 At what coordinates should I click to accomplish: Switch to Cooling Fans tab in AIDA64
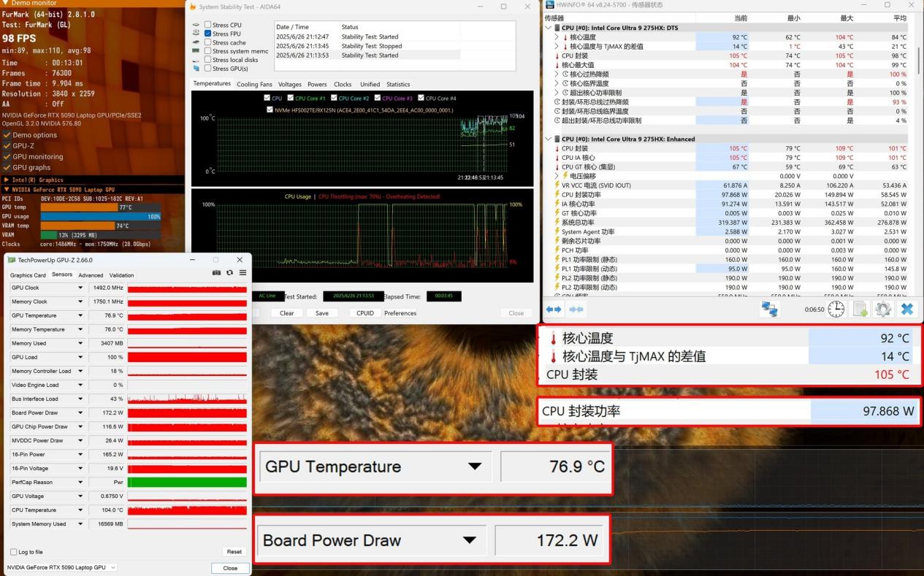254,84
